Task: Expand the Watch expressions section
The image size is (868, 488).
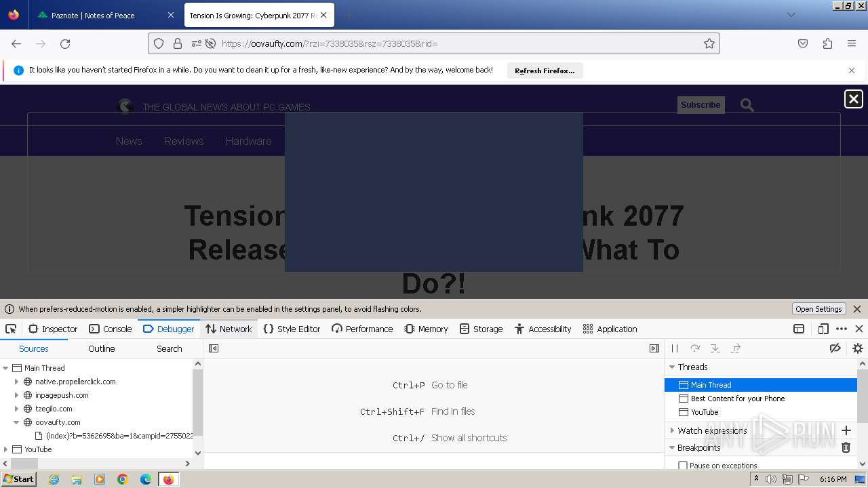Action: click(672, 430)
